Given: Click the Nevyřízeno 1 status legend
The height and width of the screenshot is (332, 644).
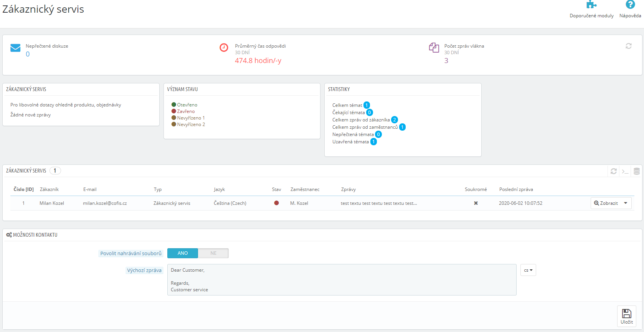Looking at the screenshot, I should (188, 118).
